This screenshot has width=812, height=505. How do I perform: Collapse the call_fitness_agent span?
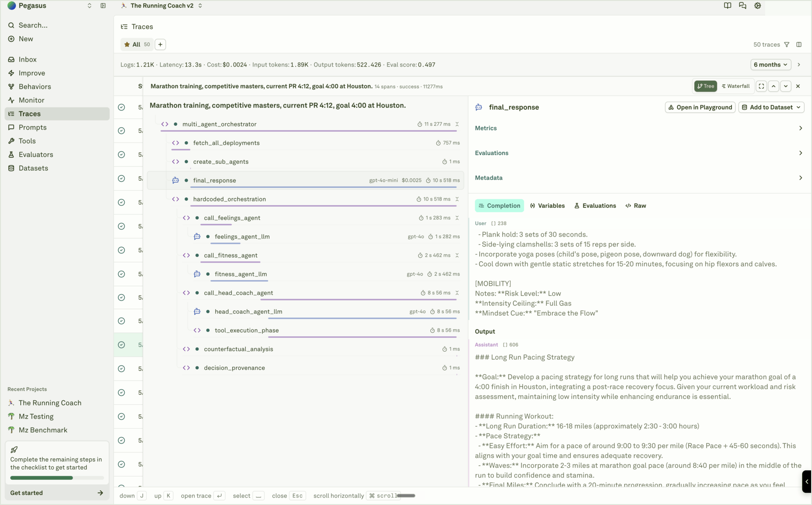coord(457,255)
